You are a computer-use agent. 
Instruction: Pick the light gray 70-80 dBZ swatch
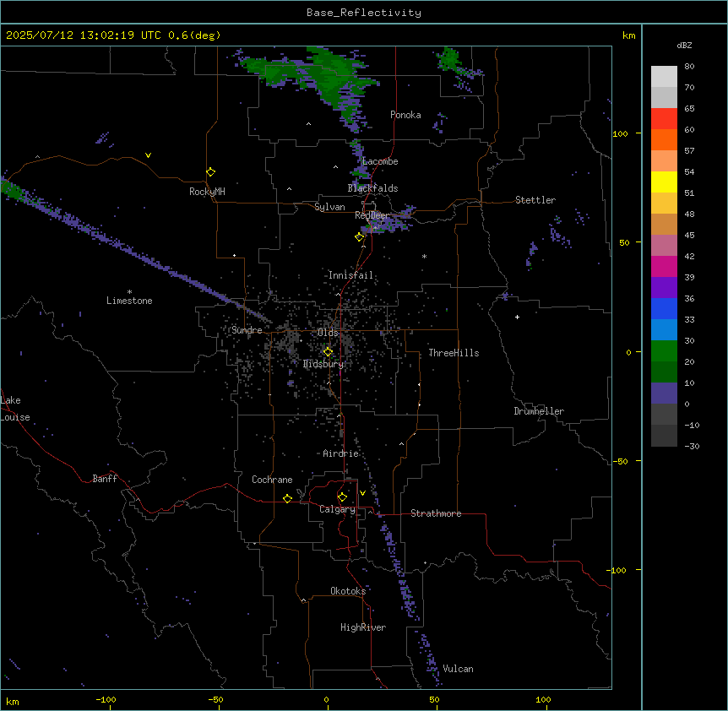[664, 77]
